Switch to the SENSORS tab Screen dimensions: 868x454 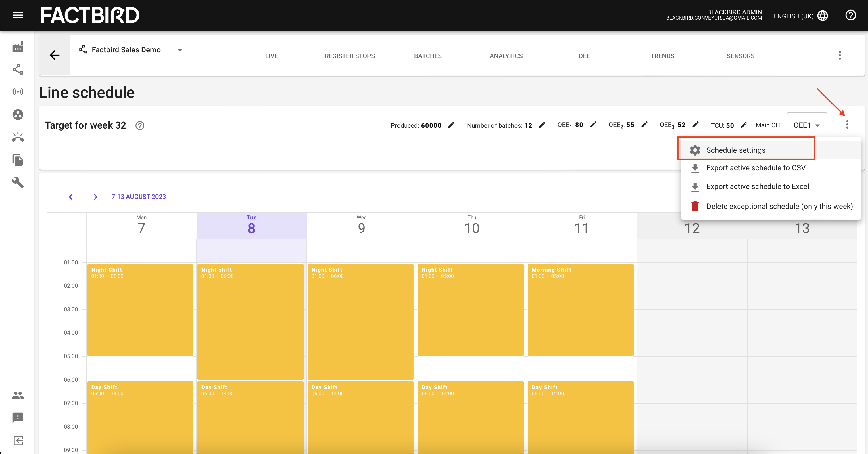[741, 56]
